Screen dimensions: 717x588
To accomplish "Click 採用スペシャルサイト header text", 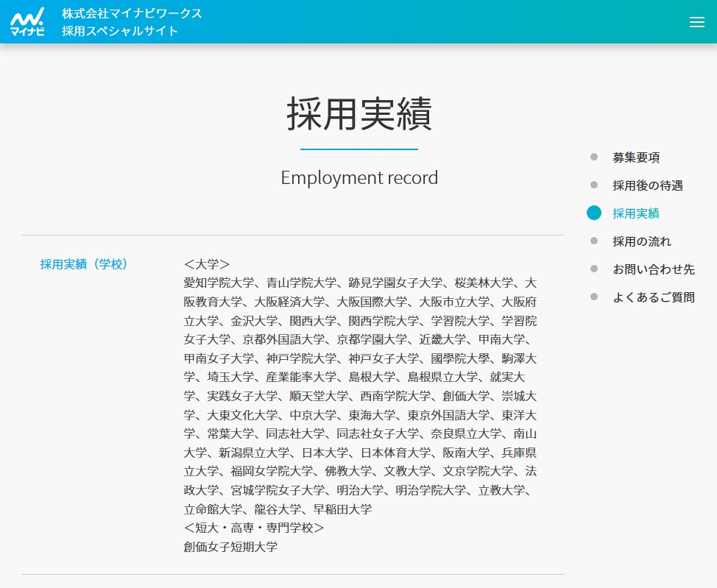I will pyautogui.click(x=120, y=31).
